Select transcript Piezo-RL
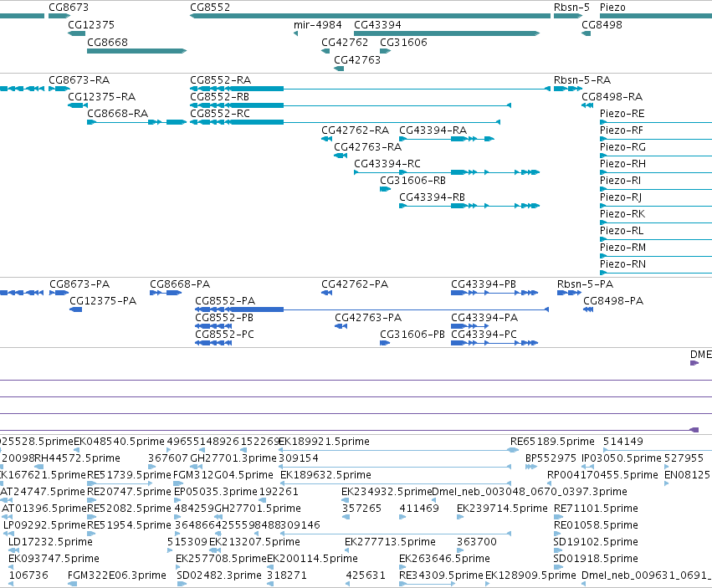This screenshot has height=588, width=712. 622,231
